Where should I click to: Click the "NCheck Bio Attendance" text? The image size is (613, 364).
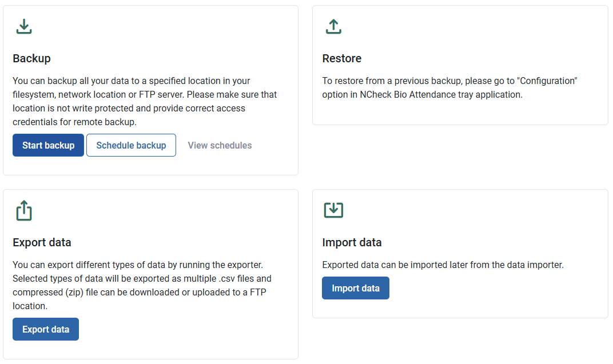point(399,95)
